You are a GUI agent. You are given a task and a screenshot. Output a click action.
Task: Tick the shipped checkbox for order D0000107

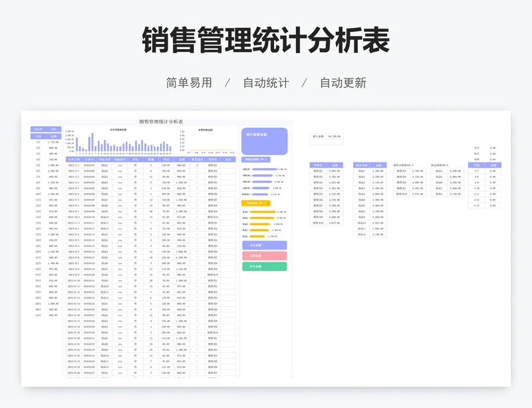click(197, 200)
